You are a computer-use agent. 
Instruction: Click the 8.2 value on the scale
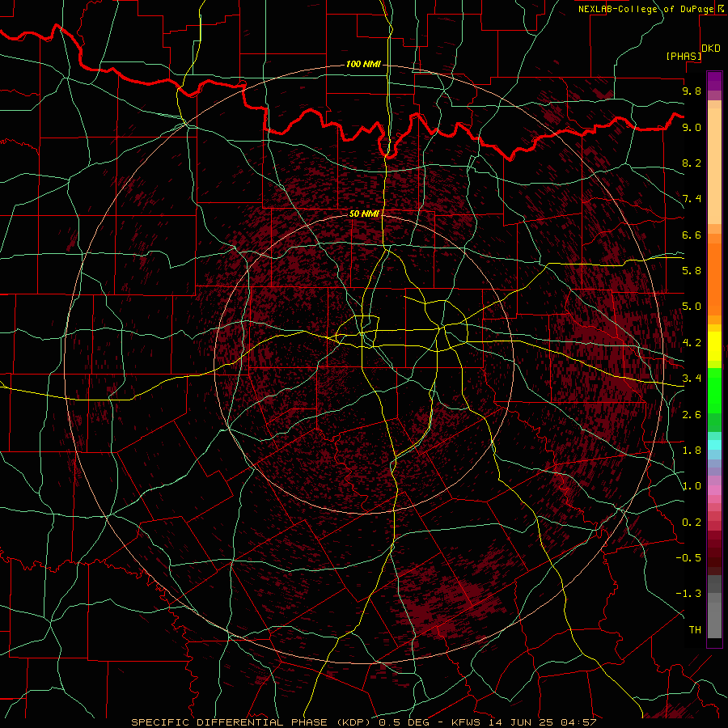click(692, 163)
